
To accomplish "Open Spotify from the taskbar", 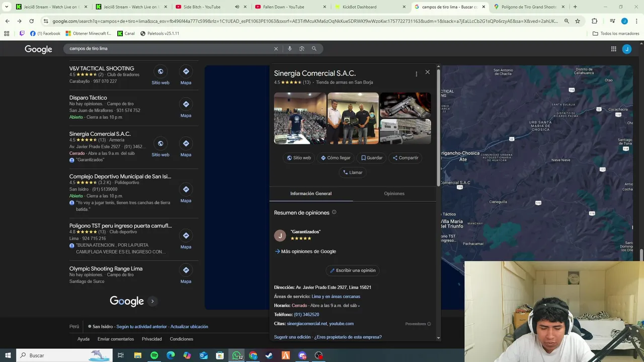I will tap(154, 355).
